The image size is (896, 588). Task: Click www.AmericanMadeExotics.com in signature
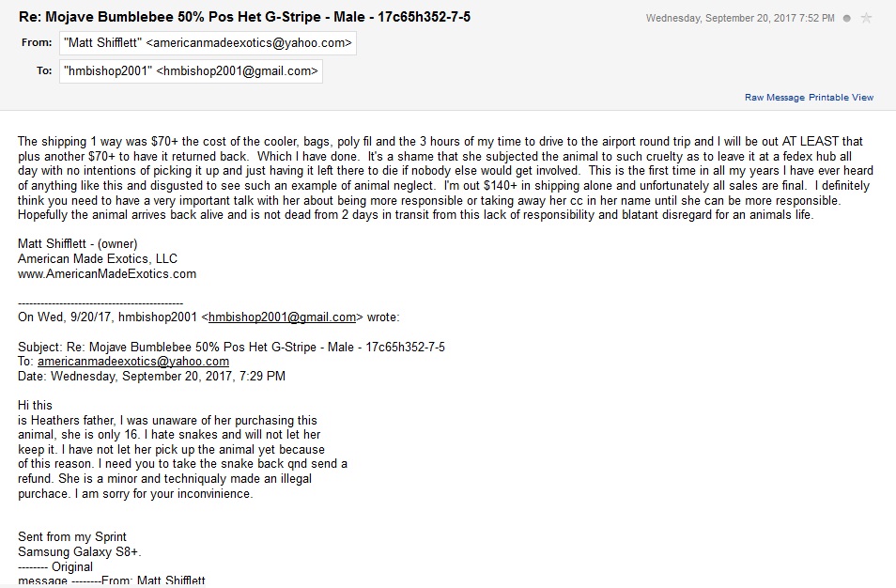tap(107, 273)
